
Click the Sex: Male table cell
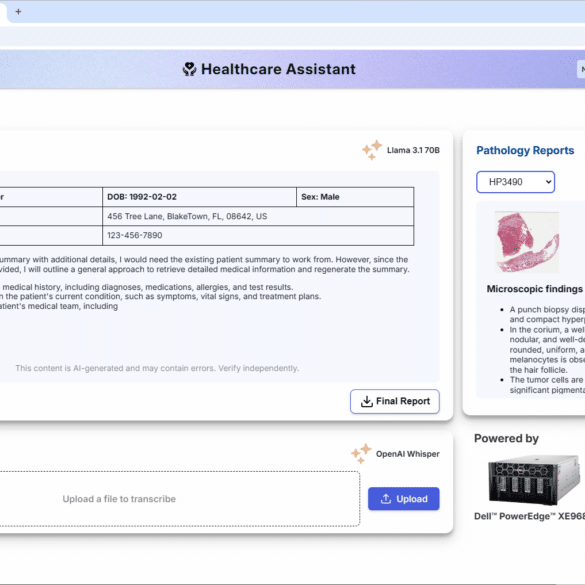tap(355, 197)
